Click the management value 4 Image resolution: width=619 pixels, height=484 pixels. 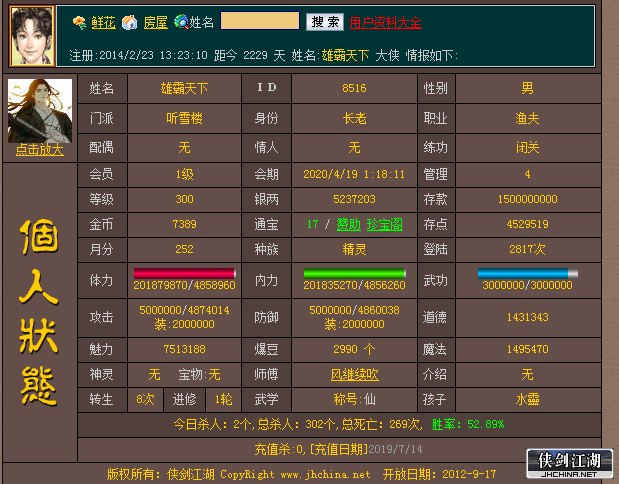pyautogui.click(x=527, y=174)
